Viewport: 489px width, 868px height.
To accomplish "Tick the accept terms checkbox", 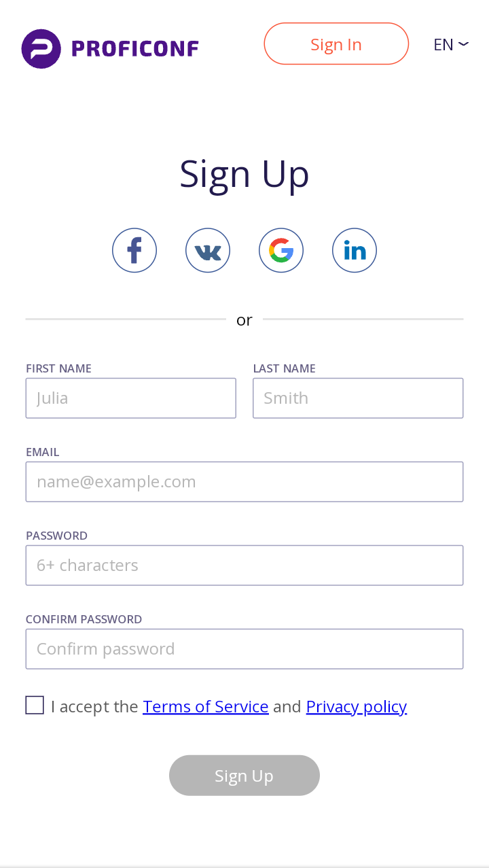I will pyautogui.click(x=35, y=705).
